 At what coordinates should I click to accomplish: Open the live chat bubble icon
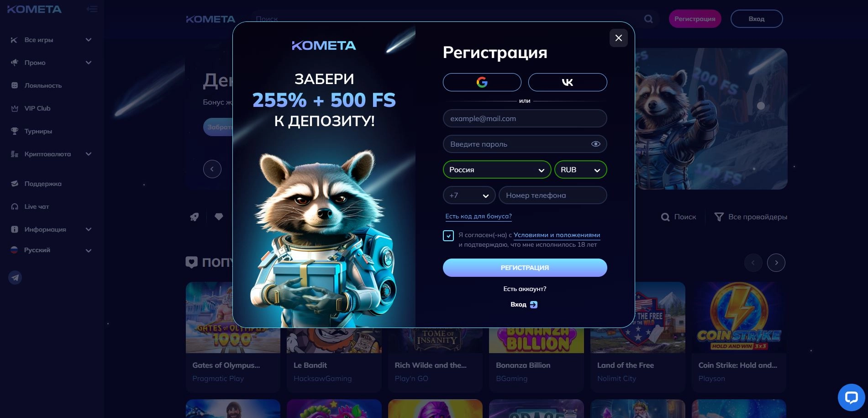click(x=852, y=397)
